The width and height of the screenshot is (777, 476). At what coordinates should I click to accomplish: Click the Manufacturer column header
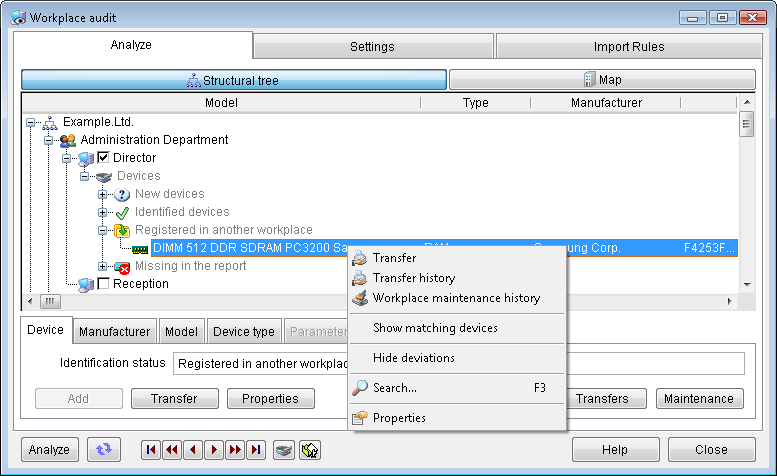tap(606, 103)
